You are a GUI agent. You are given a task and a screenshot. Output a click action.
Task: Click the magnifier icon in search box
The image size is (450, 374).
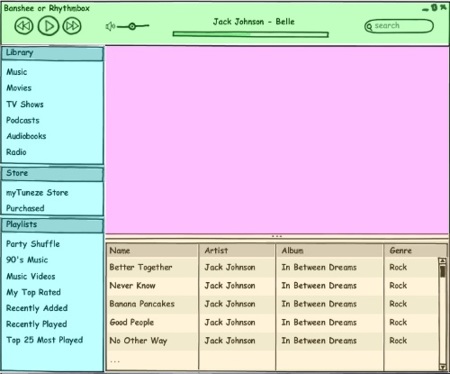[x=370, y=26]
